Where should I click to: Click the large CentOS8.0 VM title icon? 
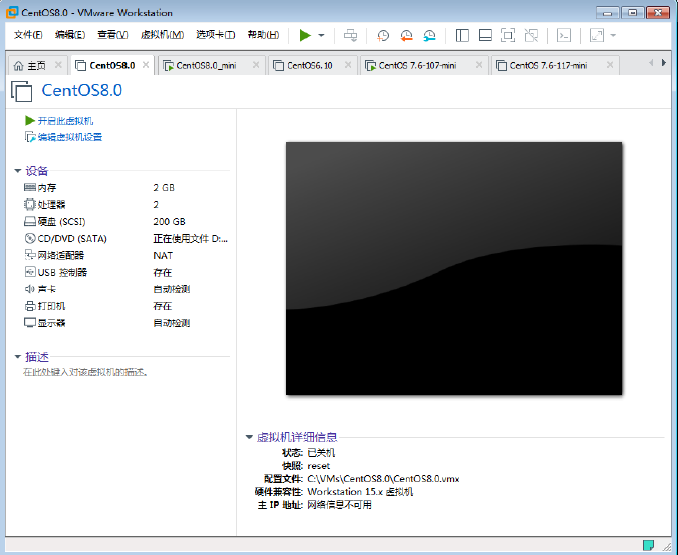click(22, 91)
